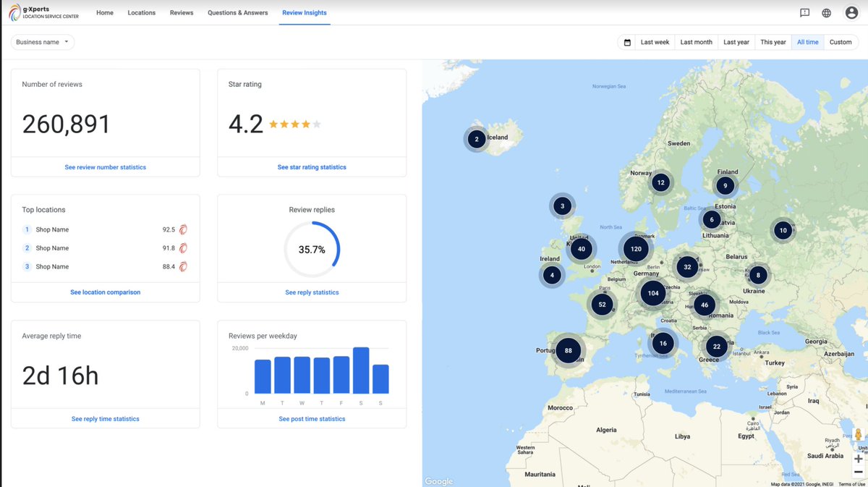Screen dimensions: 868x487
Task: Click the map cluster labeled 6
Action: coord(712,219)
